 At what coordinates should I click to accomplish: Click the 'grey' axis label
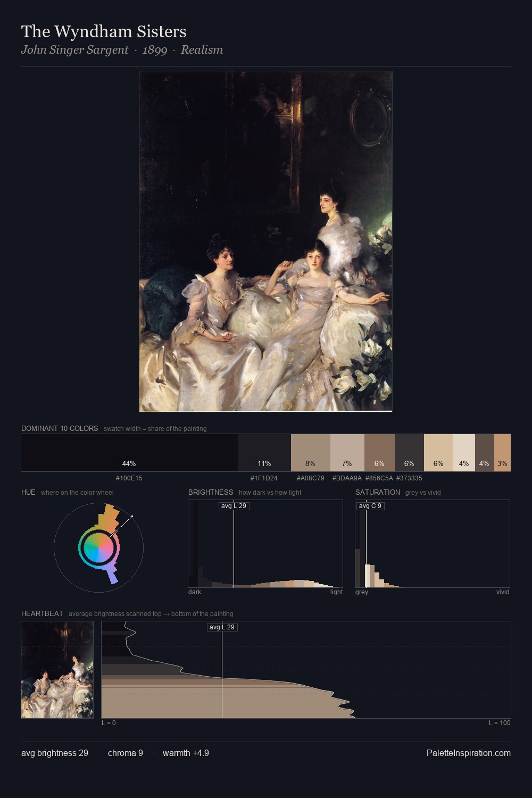(362, 592)
